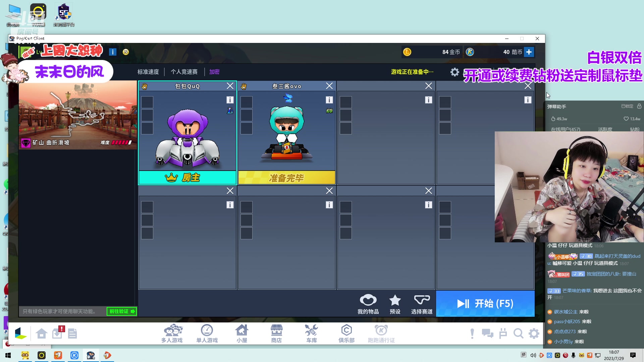The height and width of the screenshot is (362, 644).
Task: Click the 13.4w likes heart counter
Action: click(632, 119)
